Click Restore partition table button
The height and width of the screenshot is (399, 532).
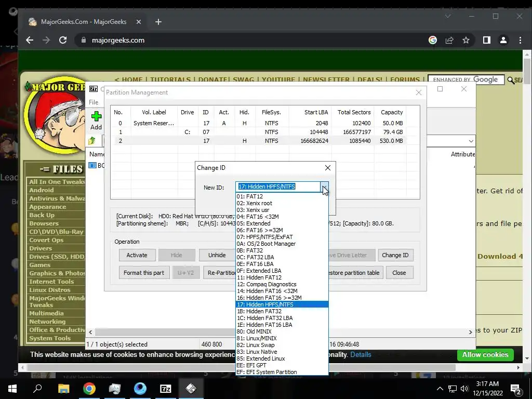[x=355, y=273]
